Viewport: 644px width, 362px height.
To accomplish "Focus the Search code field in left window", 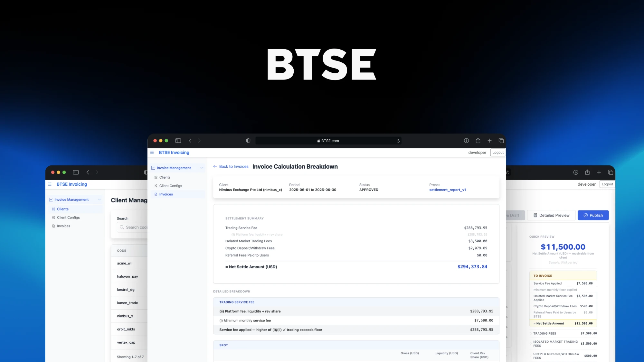I will (133, 227).
